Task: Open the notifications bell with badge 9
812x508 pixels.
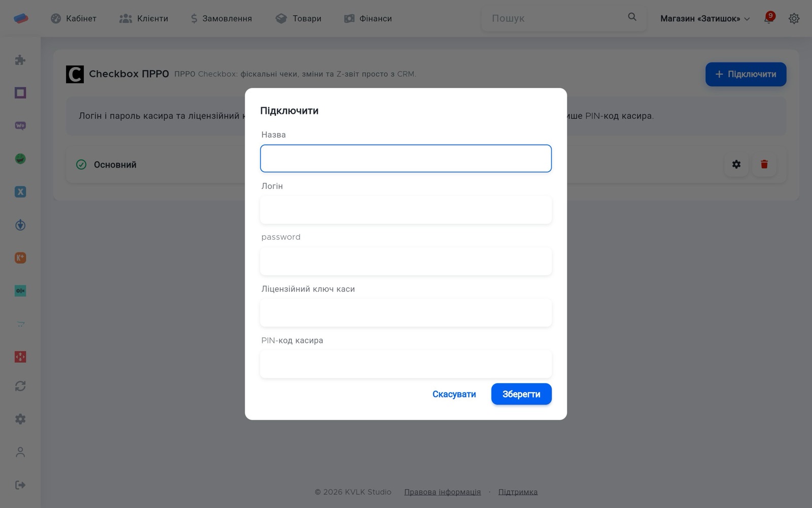Action: click(x=769, y=18)
